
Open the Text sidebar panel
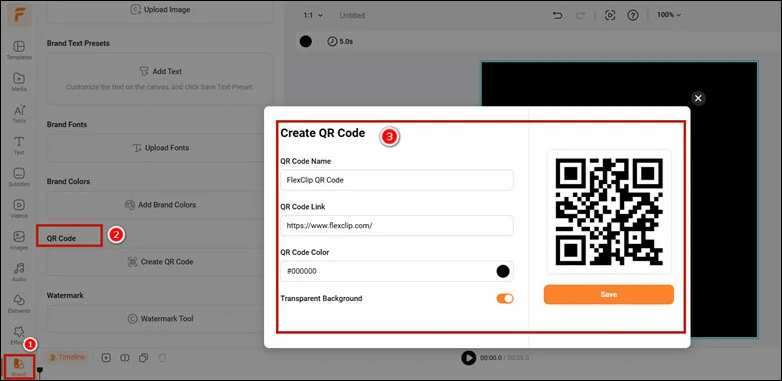point(19,146)
